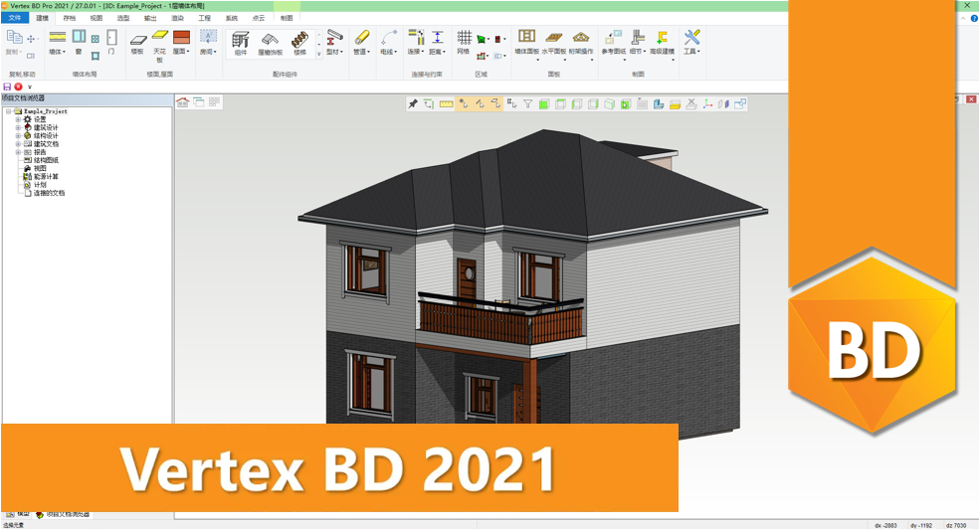Expand the 设置 tree node
This screenshot has height=530, width=980.
point(18,119)
